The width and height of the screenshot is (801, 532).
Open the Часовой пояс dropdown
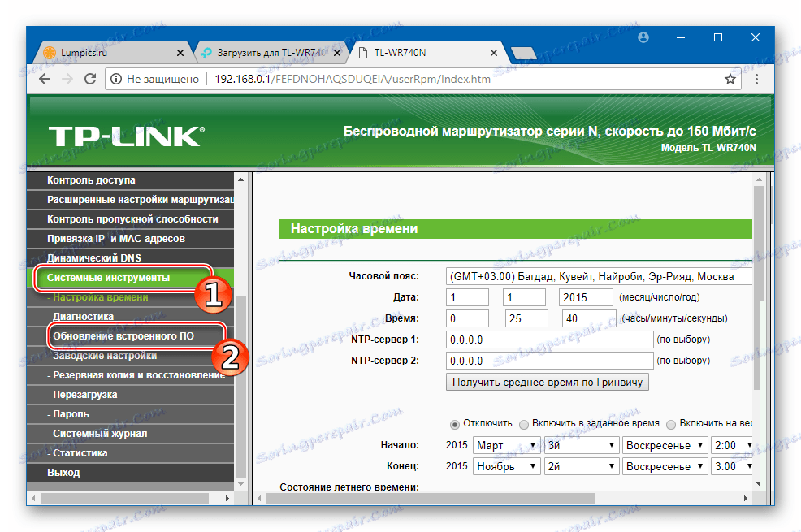pos(599,276)
